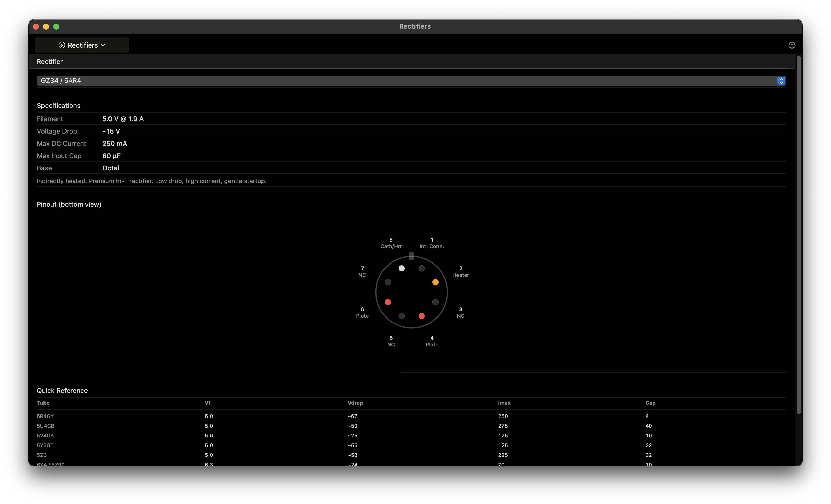
Task: Open the GZ34 / 5AR4 rectifier selector
Action: coord(411,81)
